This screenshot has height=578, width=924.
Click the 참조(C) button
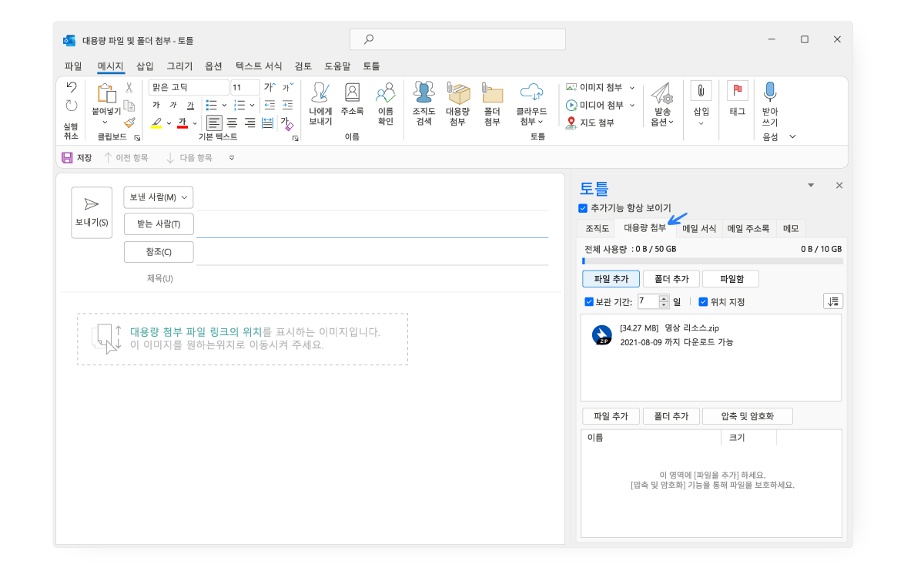coord(159,252)
